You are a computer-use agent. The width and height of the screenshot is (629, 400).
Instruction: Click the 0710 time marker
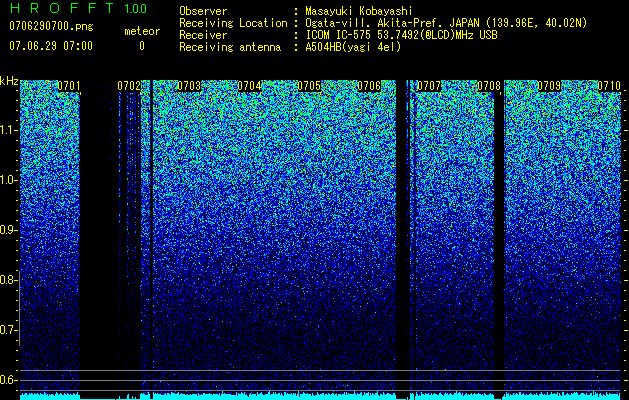coord(609,86)
